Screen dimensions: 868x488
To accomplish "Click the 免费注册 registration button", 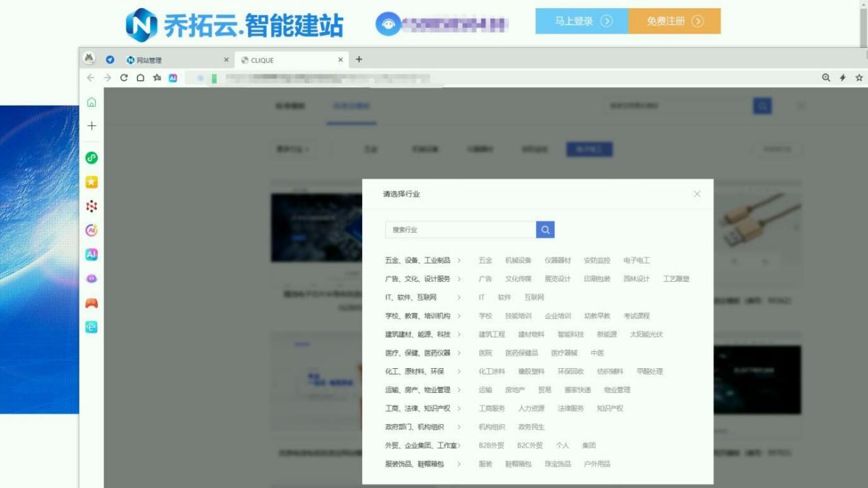I will coord(674,21).
